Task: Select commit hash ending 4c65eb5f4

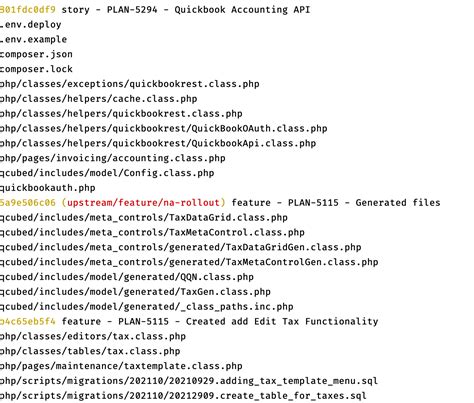Action: [28, 322]
